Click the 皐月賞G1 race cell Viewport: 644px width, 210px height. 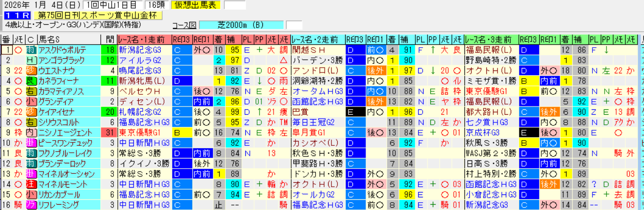(x=317, y=132)
